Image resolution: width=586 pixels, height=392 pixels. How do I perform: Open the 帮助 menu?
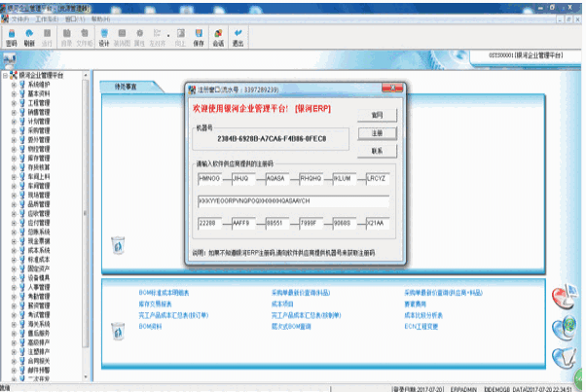coord(101,19)
